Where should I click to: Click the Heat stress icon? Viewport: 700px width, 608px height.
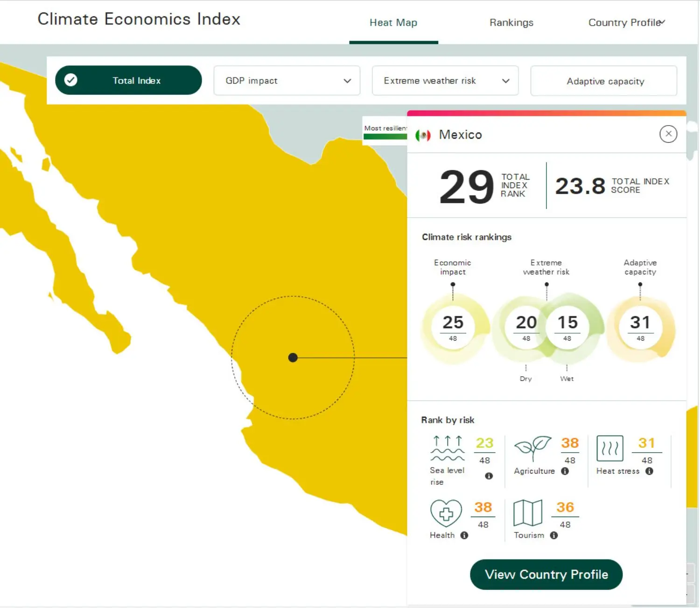coord(610,448)
